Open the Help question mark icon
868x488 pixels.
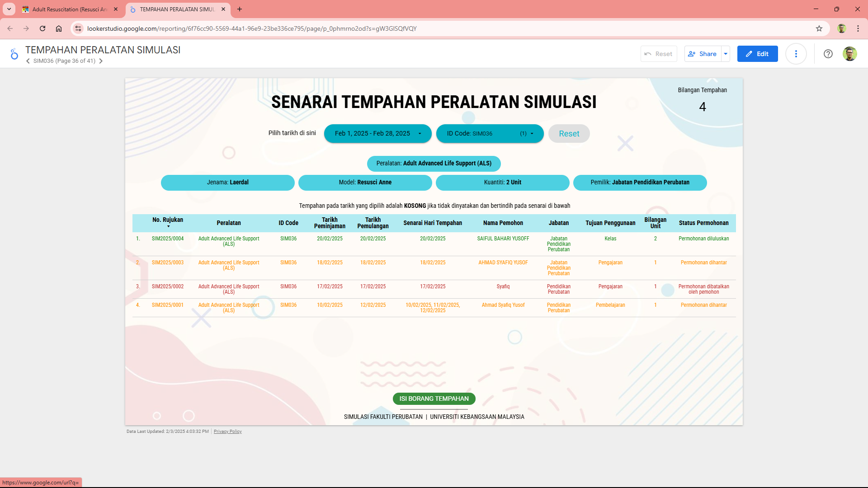[828, 54]
